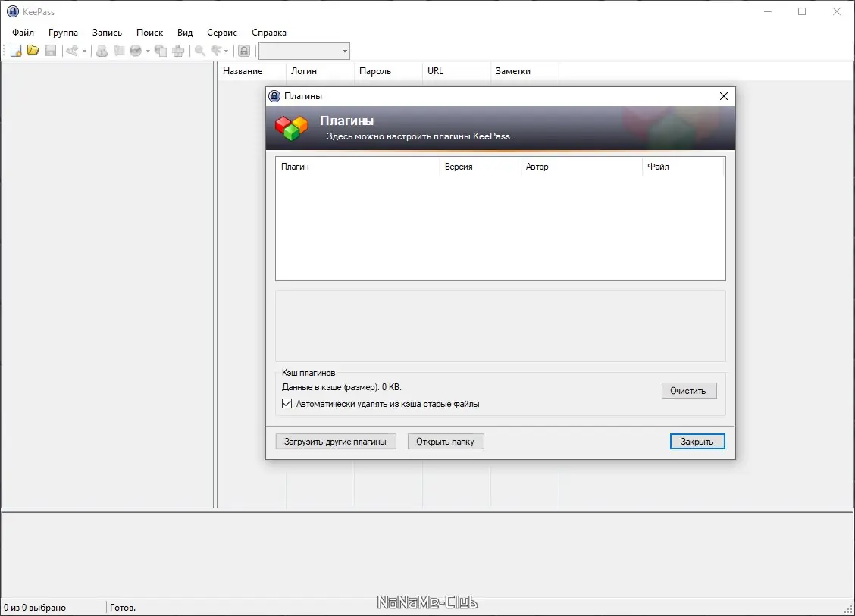Open the quick search combo box
Screen dimensions: 855x616
(304, 52)
